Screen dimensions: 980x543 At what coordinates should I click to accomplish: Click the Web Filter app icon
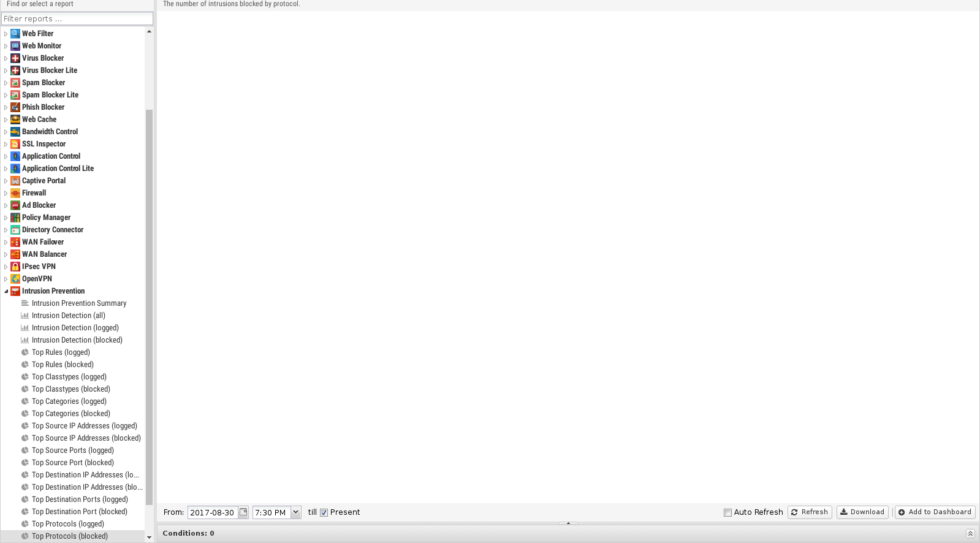point(15,34)
